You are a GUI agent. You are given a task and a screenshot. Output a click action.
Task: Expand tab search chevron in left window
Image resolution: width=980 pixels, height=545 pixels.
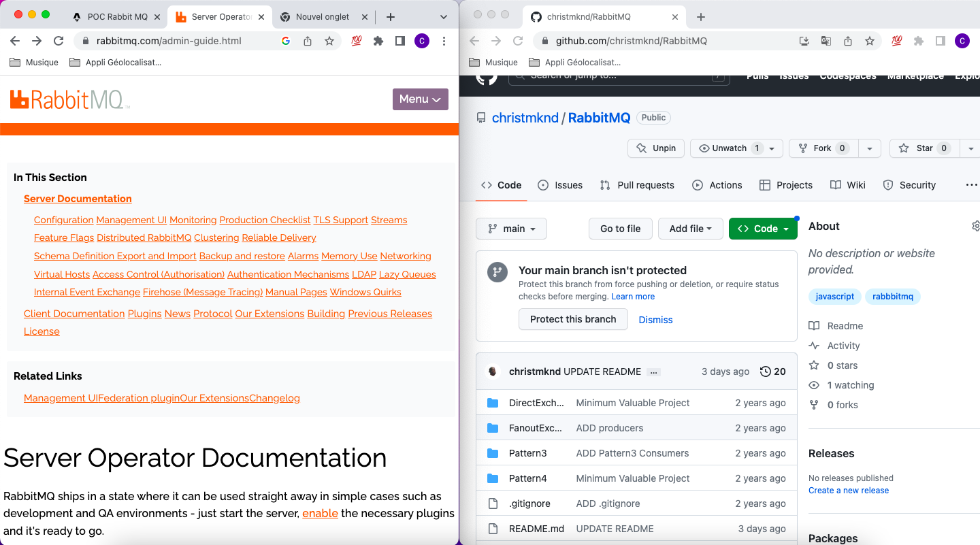click(444, 17)
